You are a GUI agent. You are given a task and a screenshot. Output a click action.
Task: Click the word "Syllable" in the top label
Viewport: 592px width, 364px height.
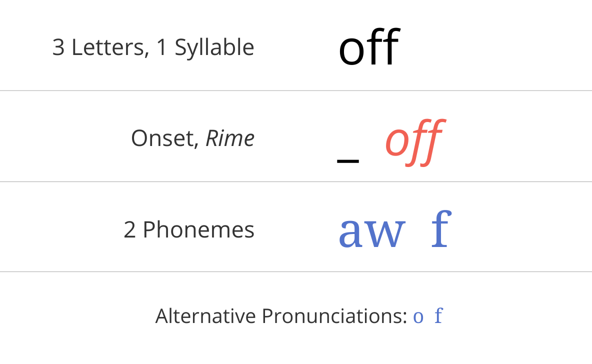[214, 48]
